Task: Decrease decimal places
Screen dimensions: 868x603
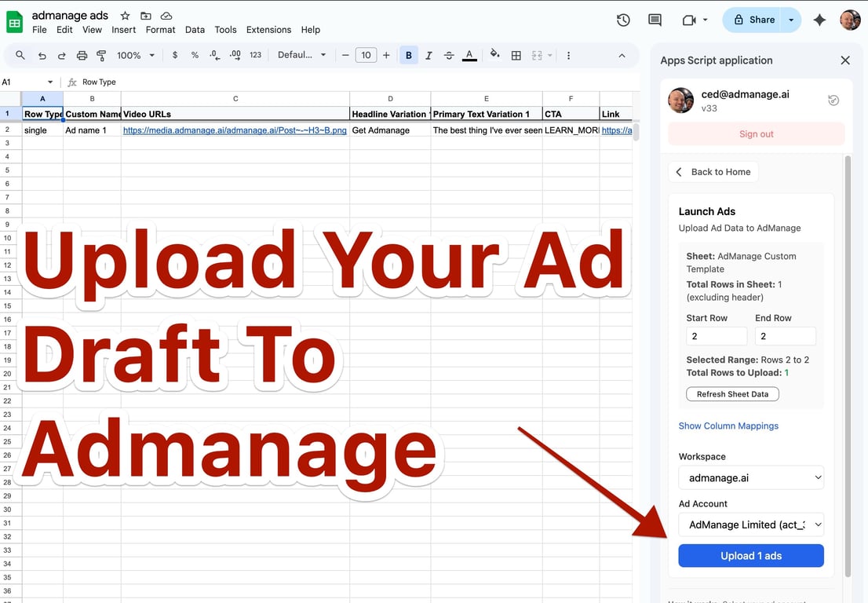Action: point(215,56)
